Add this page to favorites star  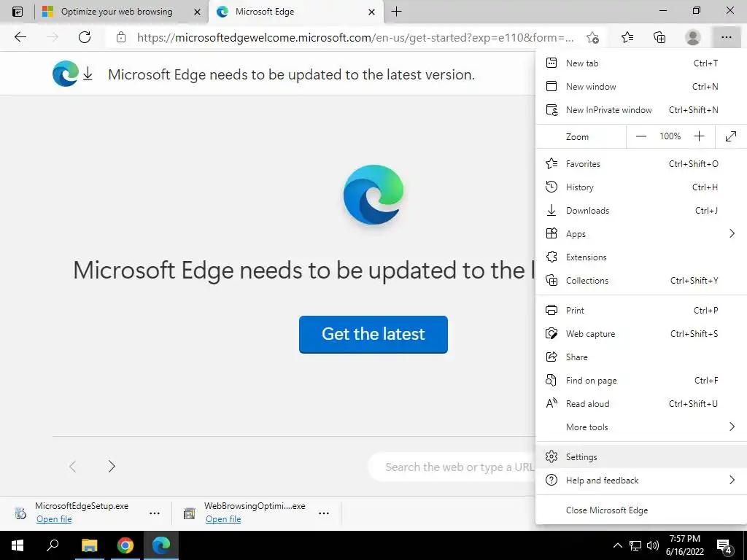[x=592, y=37]
